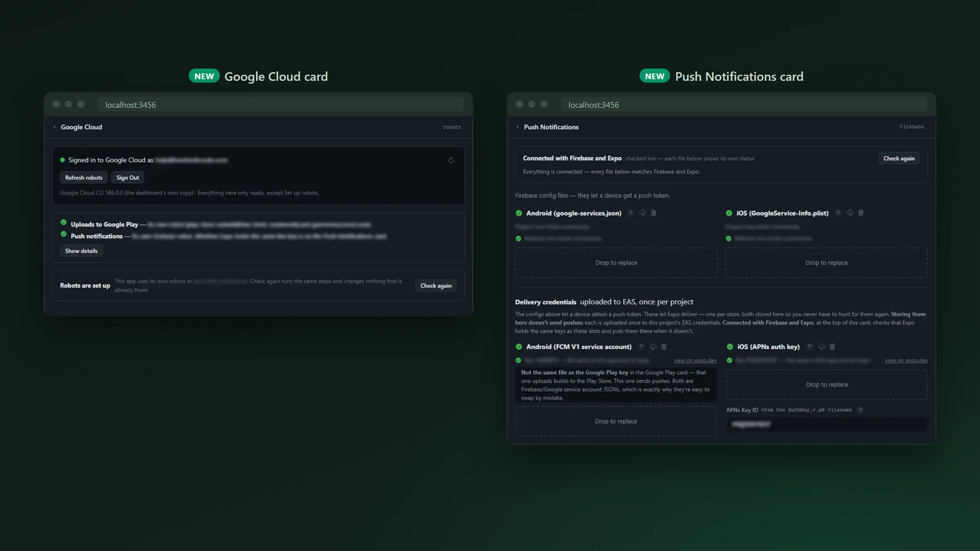Click 'Everything is connected' status line
Viewport: 980px width, 551px height.
click(611, 172)
